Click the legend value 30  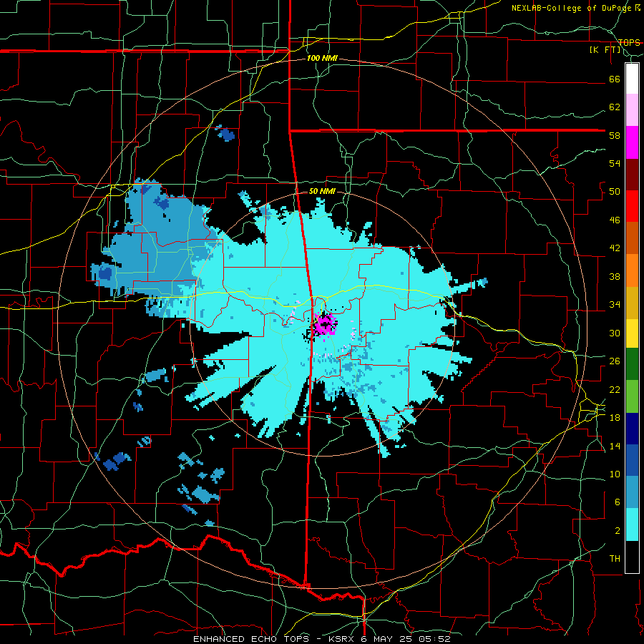(615, 333)
